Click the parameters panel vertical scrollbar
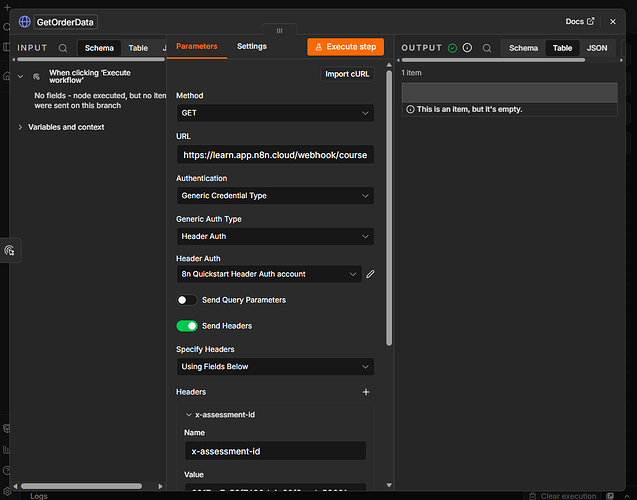This screenshot has height=500, width=637. pos(389,208)
